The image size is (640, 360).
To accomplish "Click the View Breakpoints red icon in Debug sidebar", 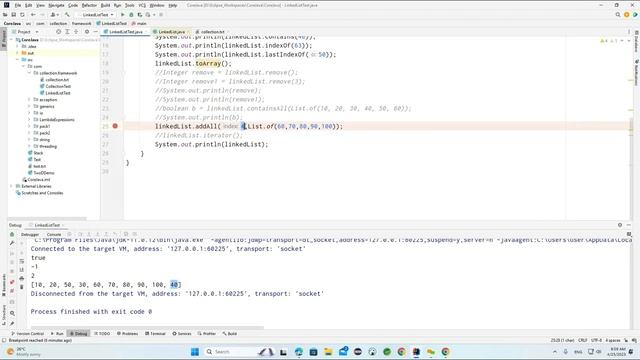I will (12, 282).
